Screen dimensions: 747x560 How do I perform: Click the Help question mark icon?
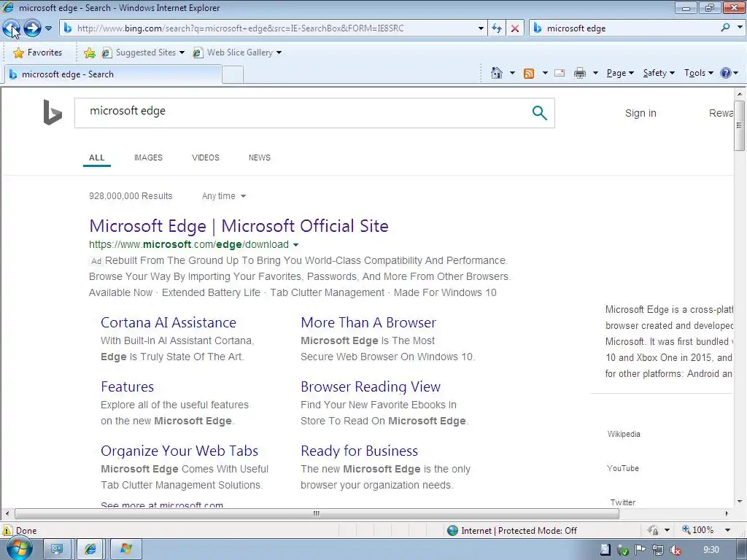(726, 73)
